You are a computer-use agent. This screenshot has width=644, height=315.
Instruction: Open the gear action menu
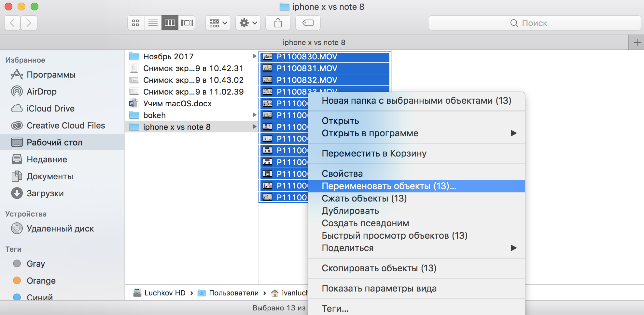pos(248,23)
